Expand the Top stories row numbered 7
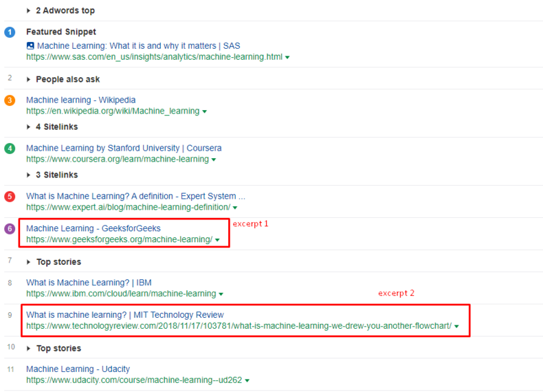 [x=28, y=262]
